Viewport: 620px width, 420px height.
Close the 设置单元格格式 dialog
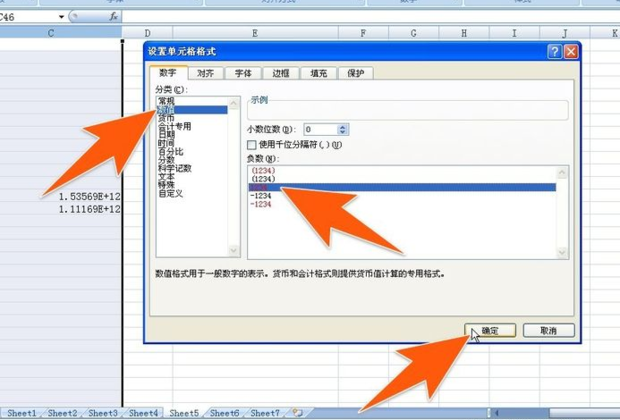tap(571, 52)
